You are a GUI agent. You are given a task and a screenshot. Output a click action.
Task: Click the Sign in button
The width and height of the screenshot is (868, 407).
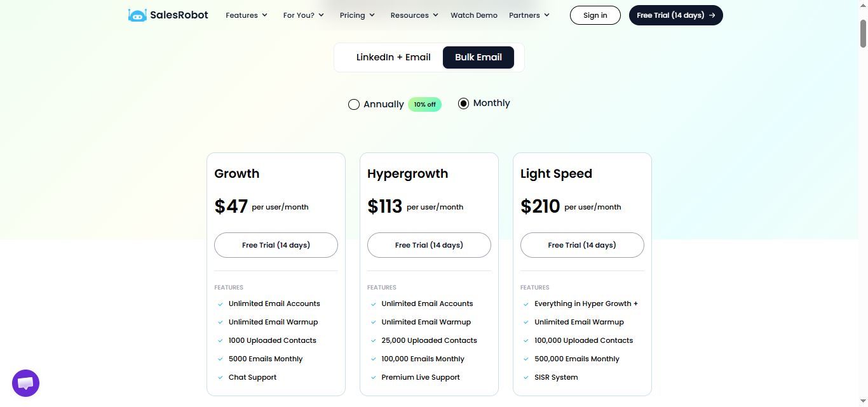point(595,15)
